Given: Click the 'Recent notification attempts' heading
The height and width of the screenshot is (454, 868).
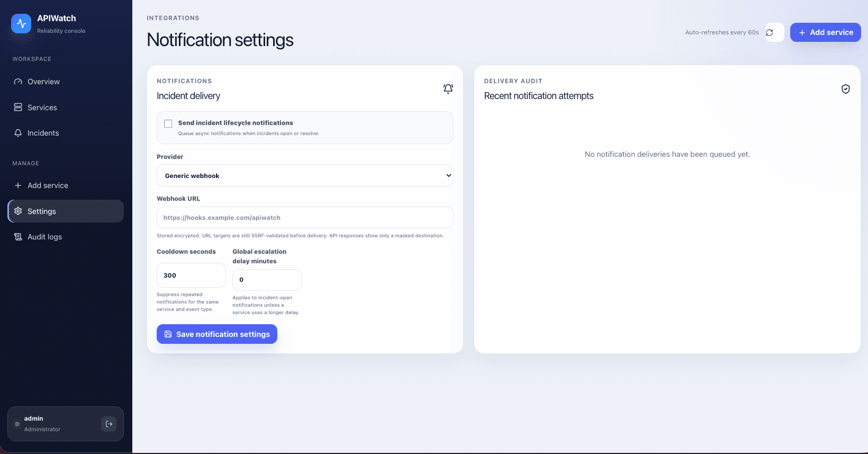Looking at the screenshot, I should [539, 96].
